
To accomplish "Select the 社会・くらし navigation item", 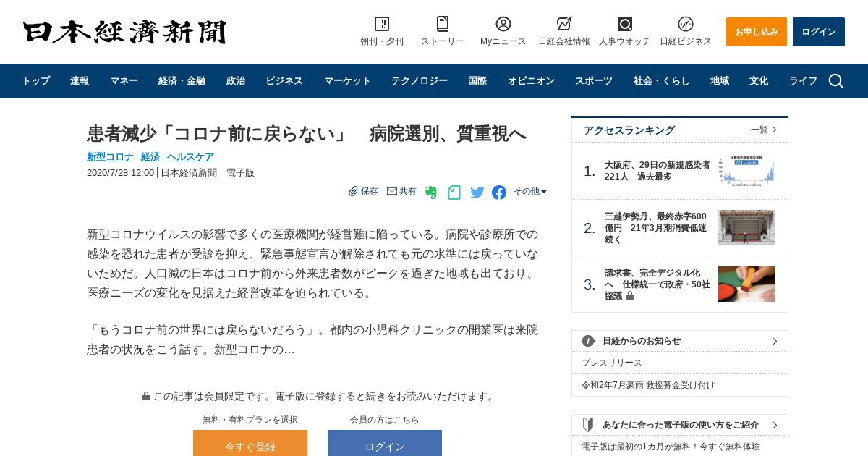I will [662, 81].
